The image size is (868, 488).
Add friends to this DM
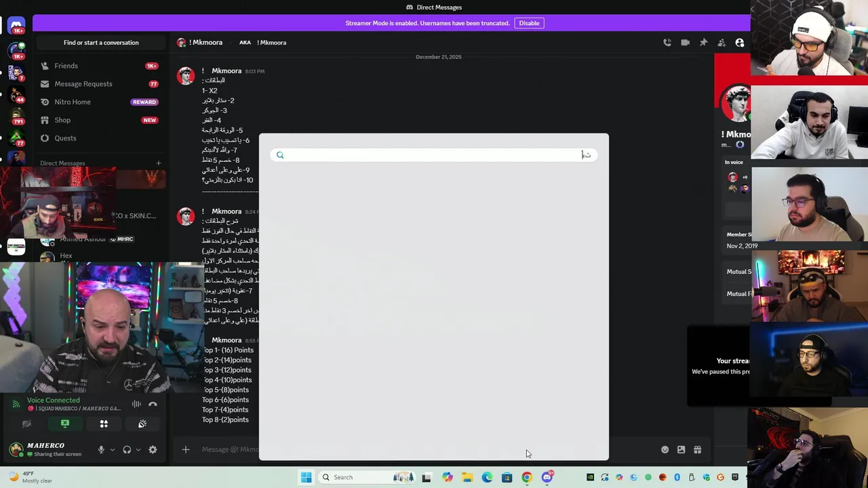click(x=722, y=43)
